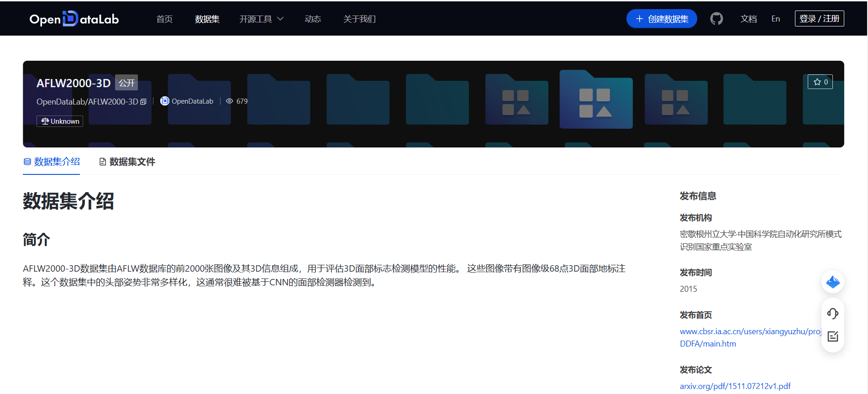Open the 数据集 navigation item
Viewport: 868px width, 394px height.
(x=207, y=19)
